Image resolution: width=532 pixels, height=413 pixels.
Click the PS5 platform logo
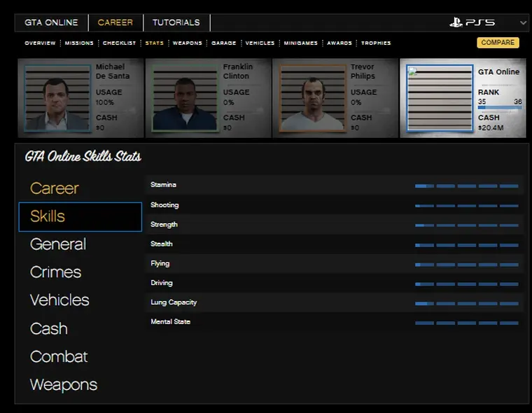click(472, 22)
